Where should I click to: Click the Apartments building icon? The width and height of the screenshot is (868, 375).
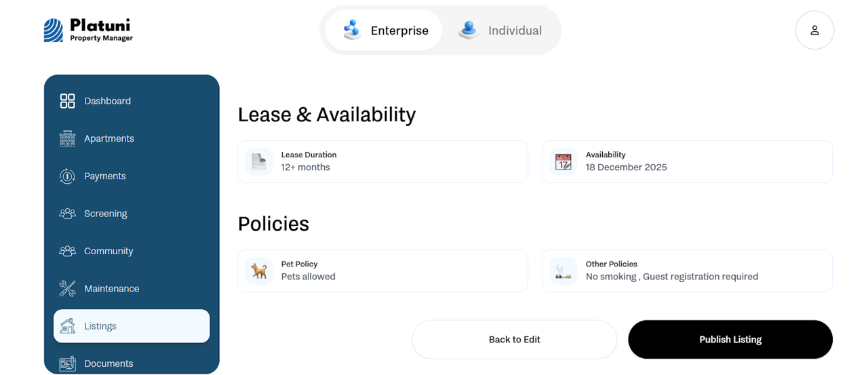tap(67, 138)
